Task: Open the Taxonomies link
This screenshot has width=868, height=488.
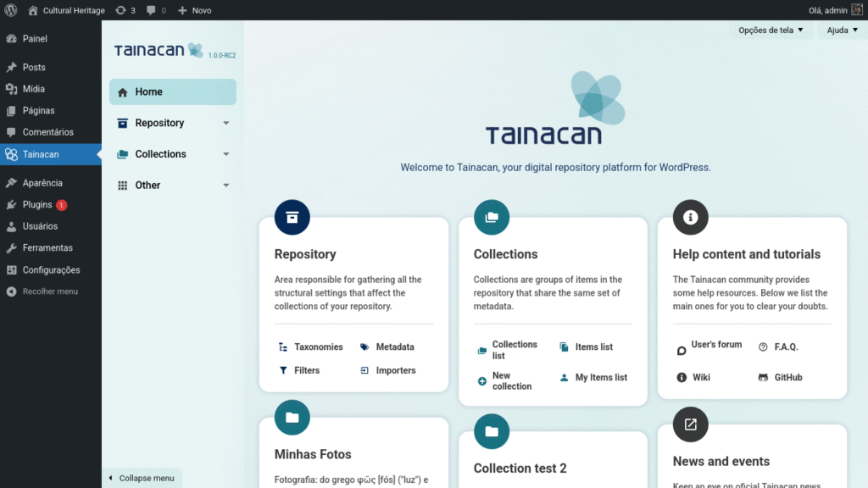Action: [318, 347]
